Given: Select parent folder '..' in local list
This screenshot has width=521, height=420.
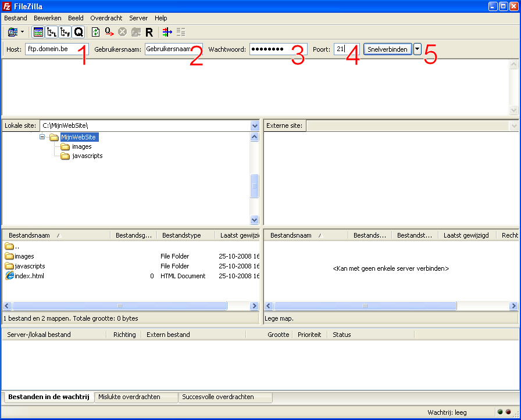Looking at the screenshot, I should click(12, 246).
